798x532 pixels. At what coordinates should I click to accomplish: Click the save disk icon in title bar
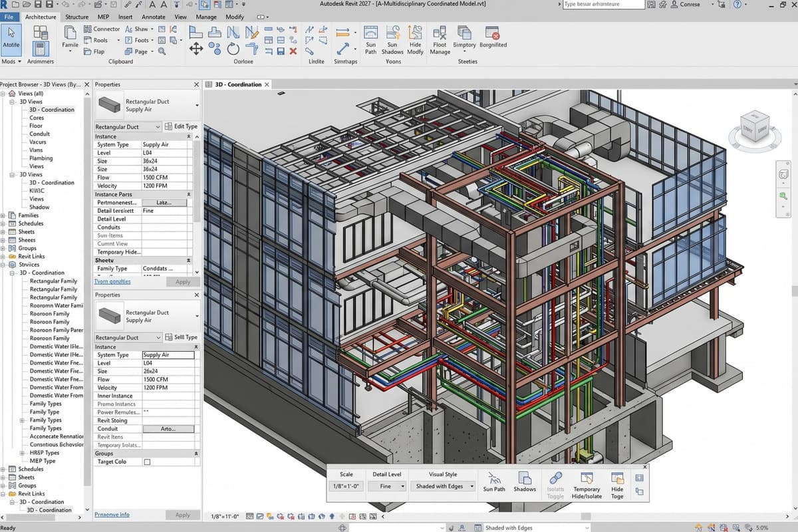click(39, 5)
